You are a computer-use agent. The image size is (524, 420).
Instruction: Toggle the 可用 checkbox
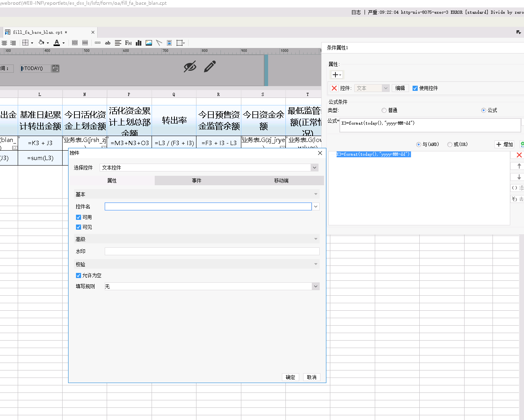pos(78,217)
